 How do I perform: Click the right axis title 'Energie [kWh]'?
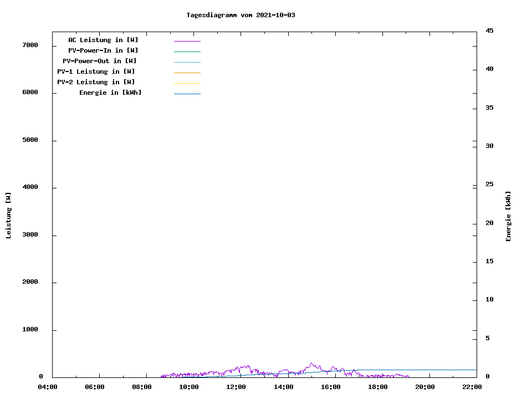[508, 216]
